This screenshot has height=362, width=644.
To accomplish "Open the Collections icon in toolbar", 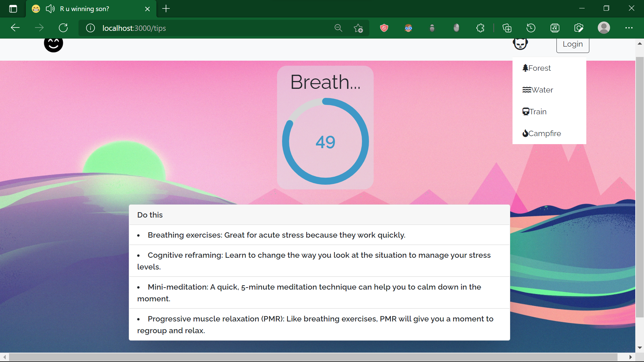I will [507, 28].
